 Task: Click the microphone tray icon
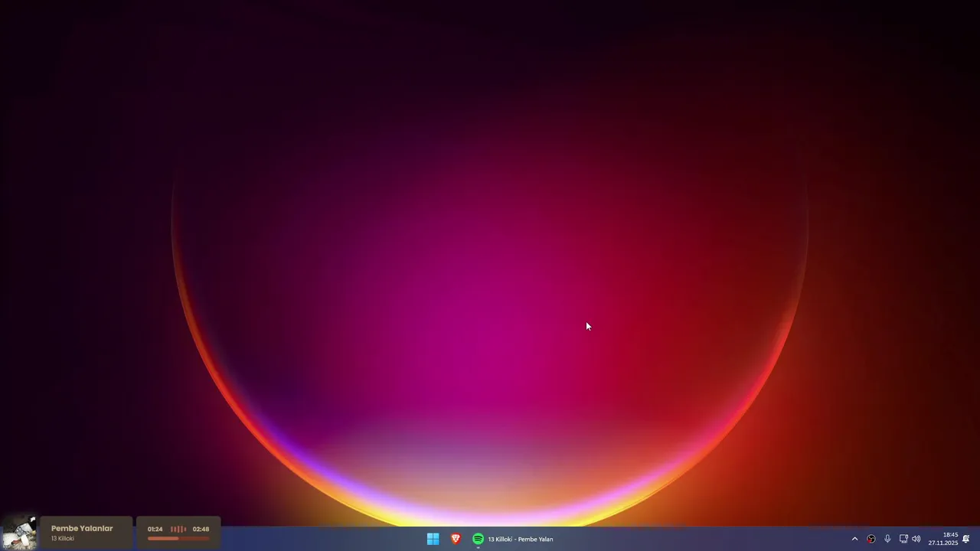point(887,539)
